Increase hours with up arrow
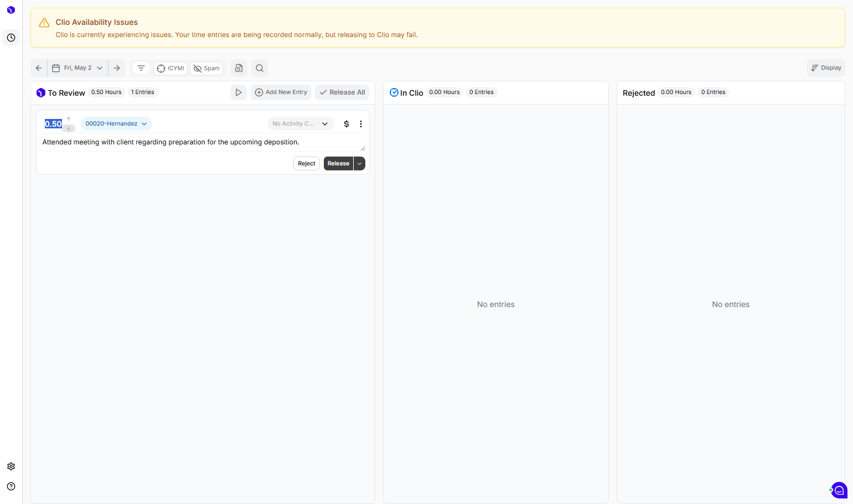The image size is (853, 504). (x=69, y=119)
